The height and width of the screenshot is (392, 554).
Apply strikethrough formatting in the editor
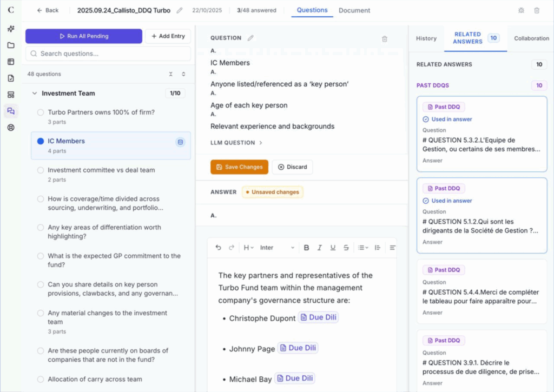tap(346, 248)
